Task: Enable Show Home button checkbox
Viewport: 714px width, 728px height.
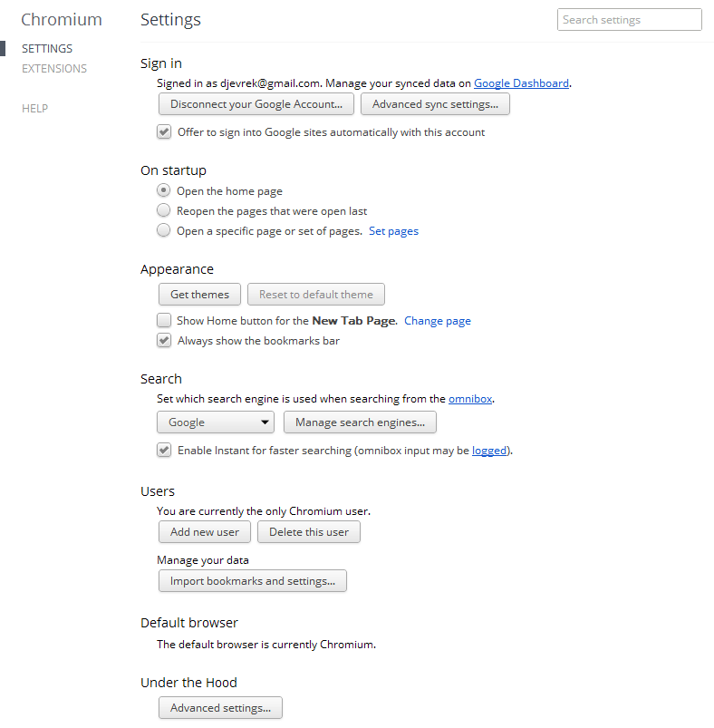Action: [164, 320]
